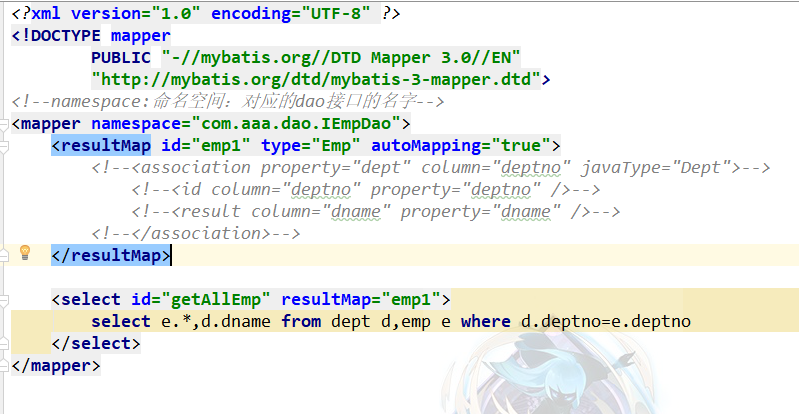Click the commented </association> closing line
Viewport: 799px width, 414px height.
[x=196, y=233]
